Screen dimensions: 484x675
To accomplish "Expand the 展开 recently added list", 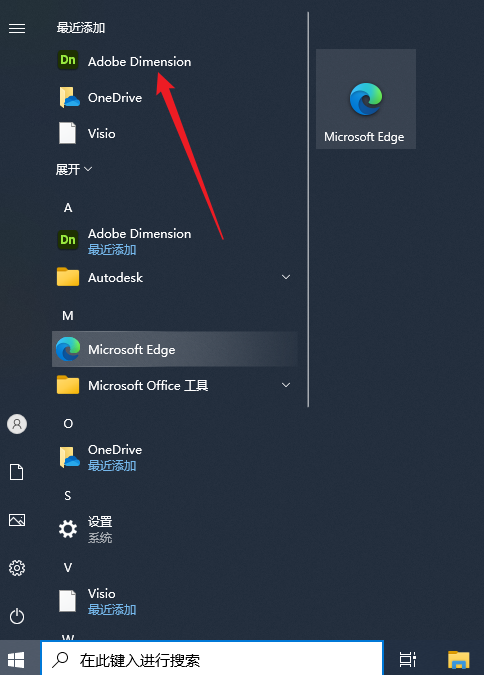I will pyautogui.click(x=74, y=169).
